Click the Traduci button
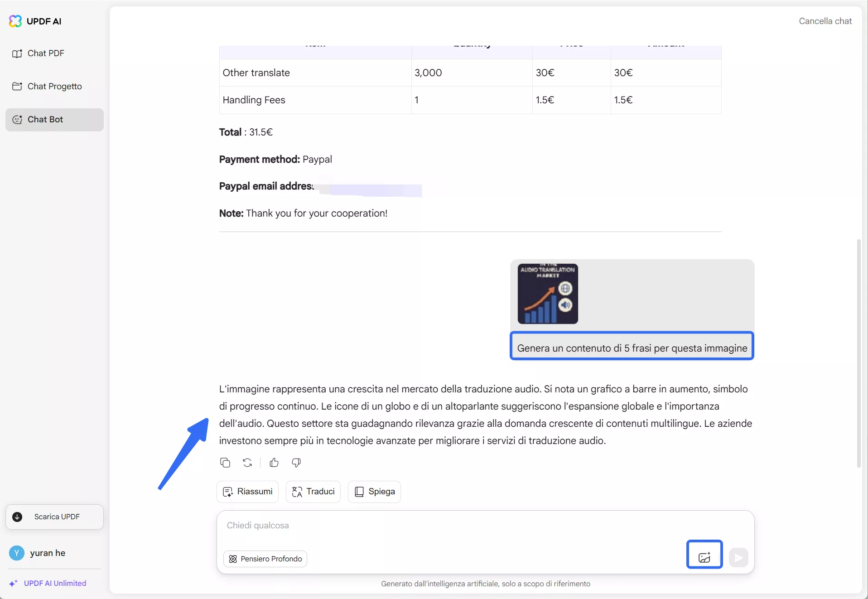 click(313, 492)
